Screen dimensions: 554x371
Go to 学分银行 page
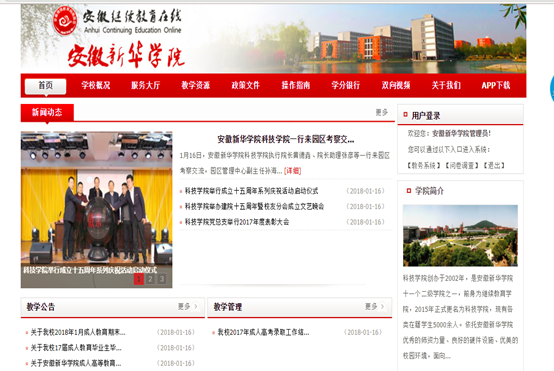click(346, 85)
